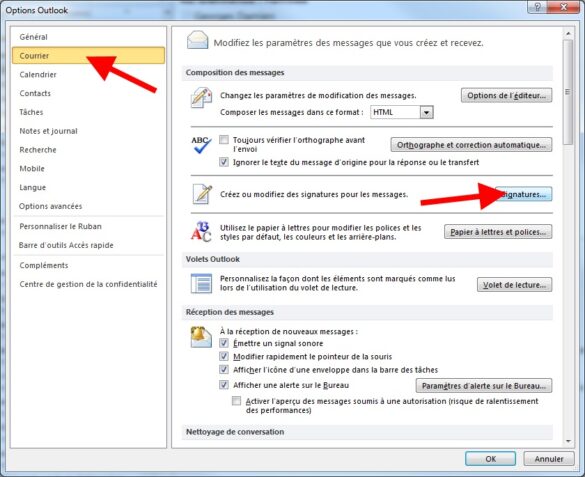Click the scrollbar up arrow
This screenshot has height=477, width=585.
(x=568, y=34)
